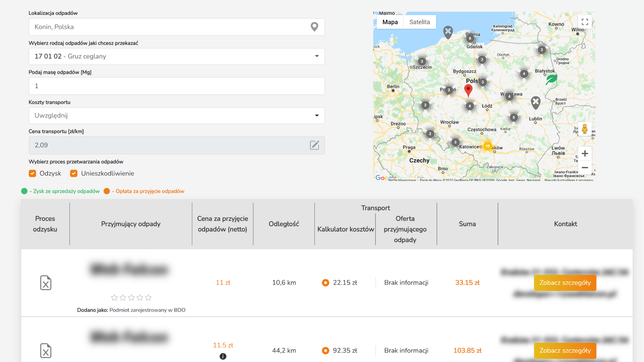The width and height of the screenshot is (644, 362).
Task: Click Zobacz szczegóły in the 33.15 zł row
Action: point(565,283)
